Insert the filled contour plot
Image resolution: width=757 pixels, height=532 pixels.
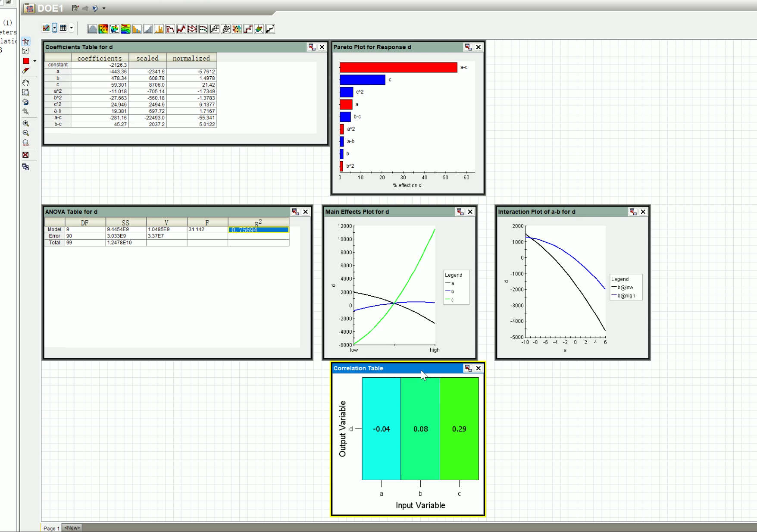(x=125, y=29)
